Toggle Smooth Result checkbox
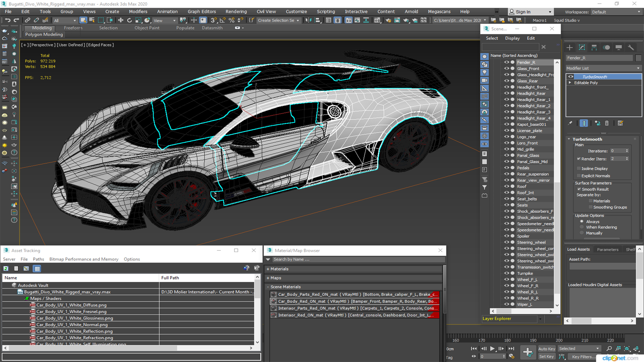The image size is (644, 362). click(579, 189)
